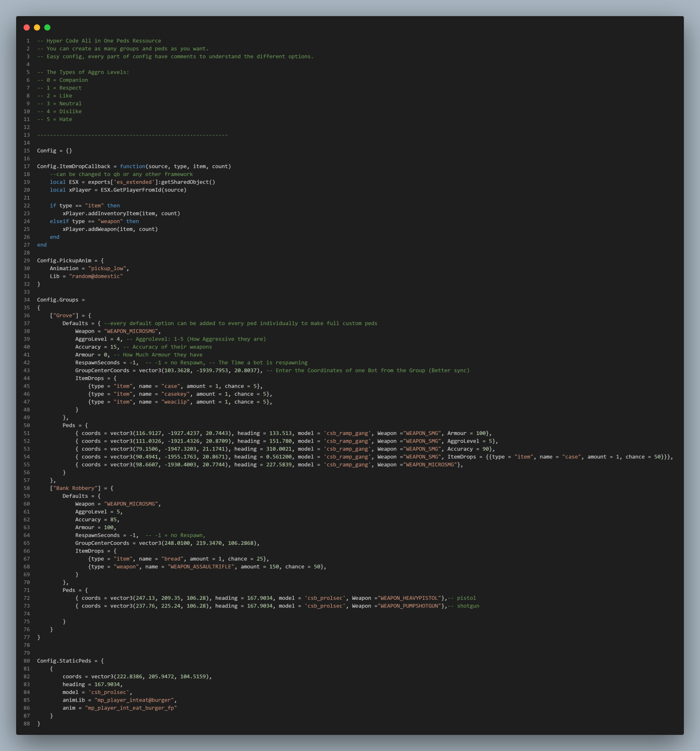This screenshot has width=700, height=751.
Task: Click the function keyword on line 17
Action: coord(133,166)
